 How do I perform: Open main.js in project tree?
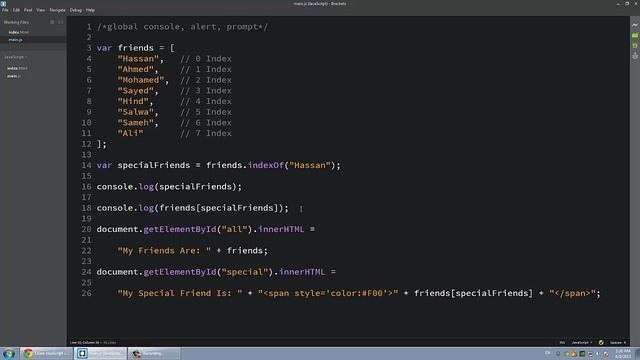(13, 76)
